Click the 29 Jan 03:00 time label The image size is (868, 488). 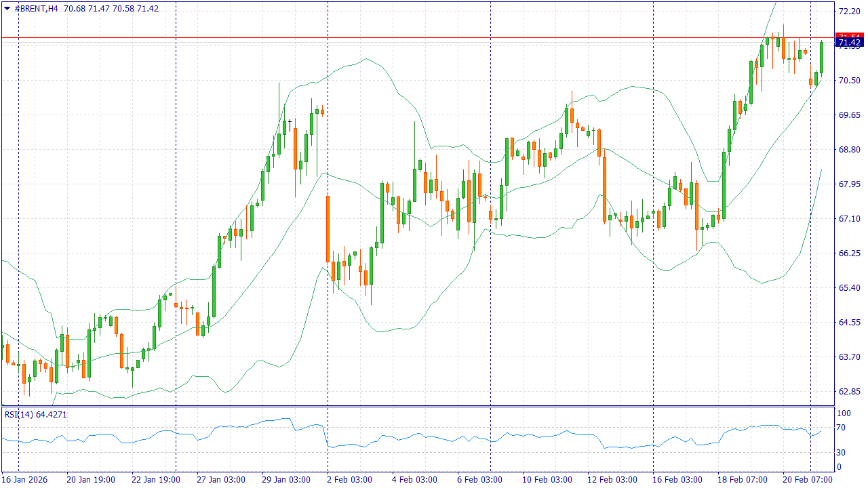click(286, 479)
